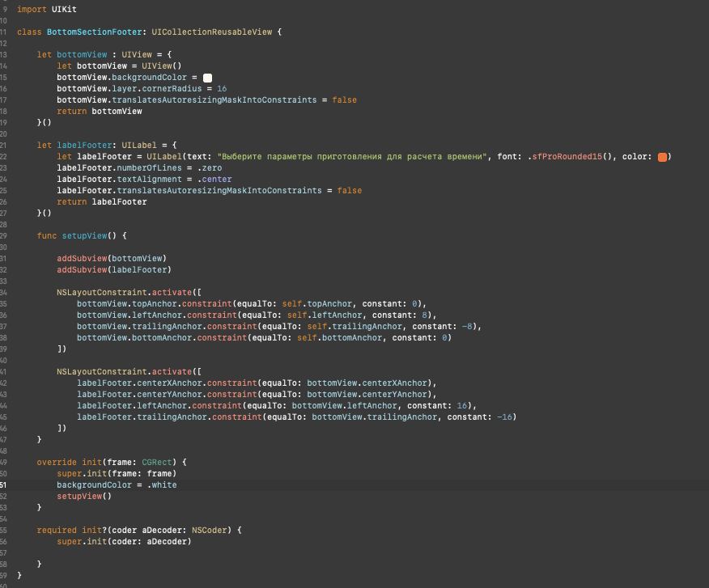Click UICollectionReusableView superclass name
This screenshot has height=588, width=709.
[x=211, y=32]
